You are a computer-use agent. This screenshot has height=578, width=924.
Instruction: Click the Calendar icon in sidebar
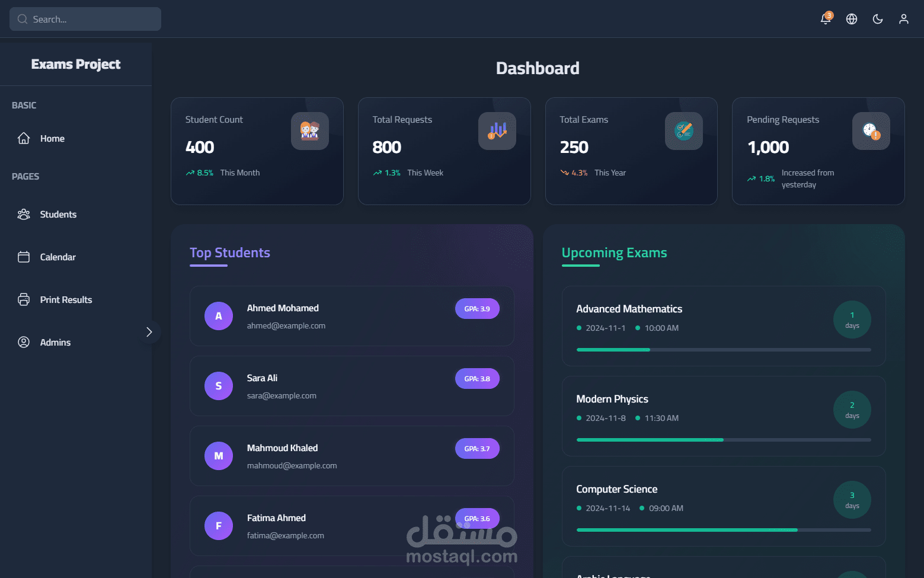[24, 257]
